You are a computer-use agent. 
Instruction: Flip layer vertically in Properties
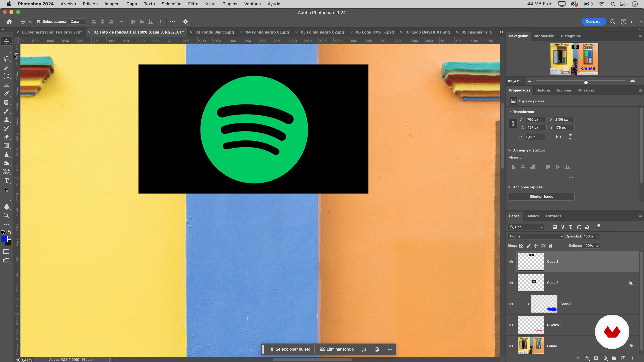[570, 137]
